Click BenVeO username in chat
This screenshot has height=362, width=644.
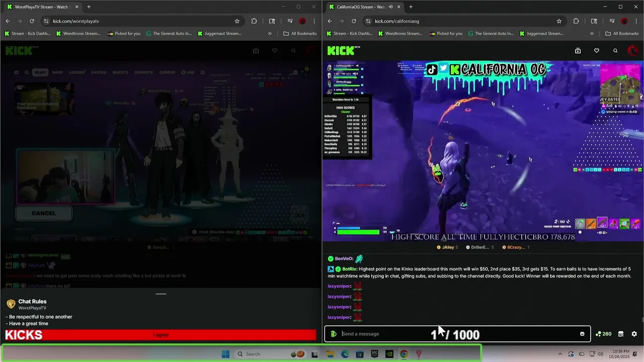click(x=344, y=259)
